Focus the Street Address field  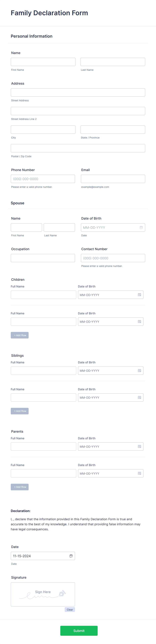(x=78, y=92)
